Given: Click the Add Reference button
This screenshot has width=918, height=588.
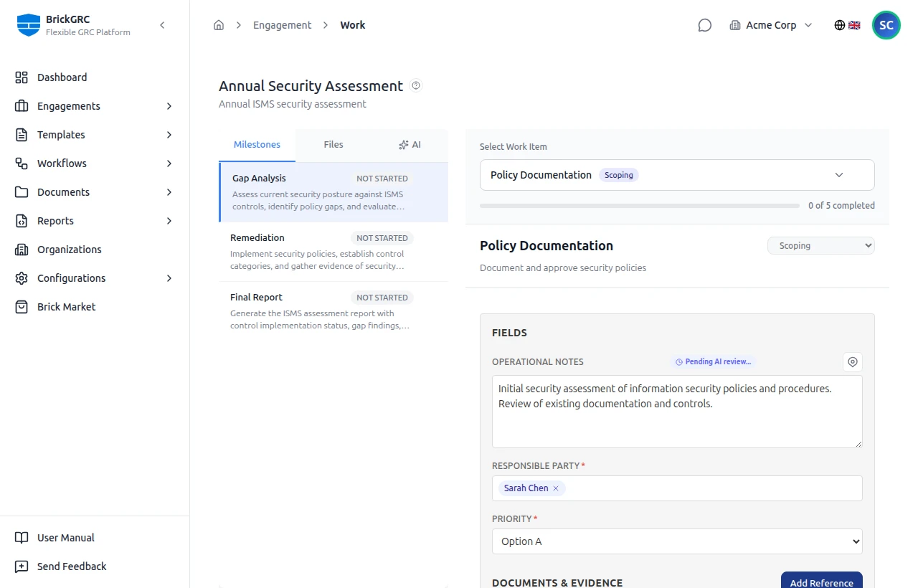Looking at the screenshot, I should [821, 581].
